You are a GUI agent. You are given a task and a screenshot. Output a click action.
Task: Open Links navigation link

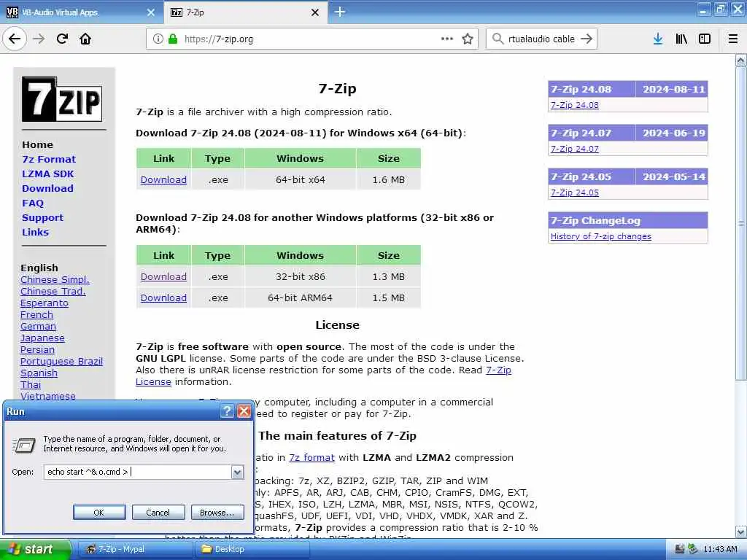(x=35, y=233)
